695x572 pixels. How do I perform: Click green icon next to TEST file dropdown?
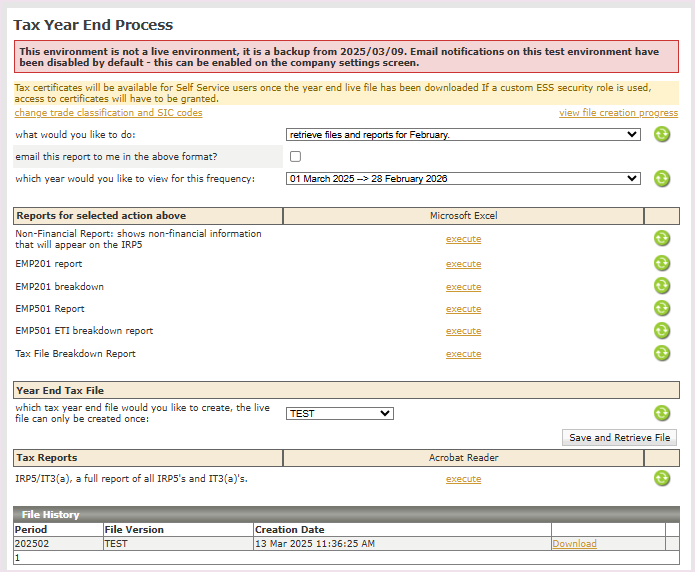pos(661,413)
